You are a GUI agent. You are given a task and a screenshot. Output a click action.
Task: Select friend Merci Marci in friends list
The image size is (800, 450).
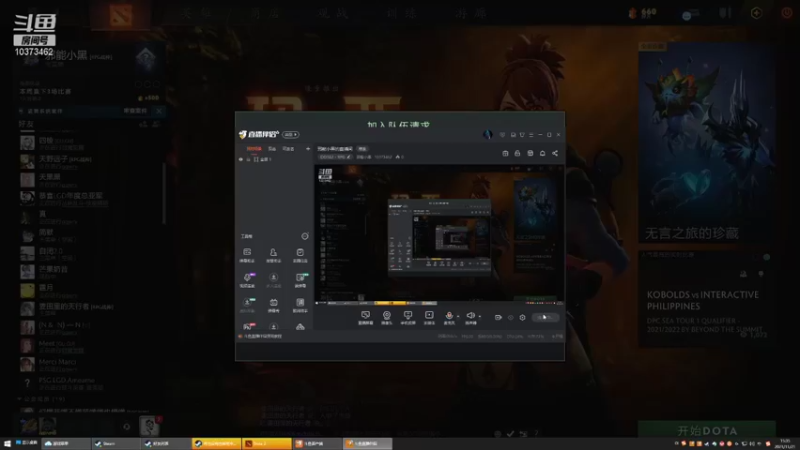(91, 364)
